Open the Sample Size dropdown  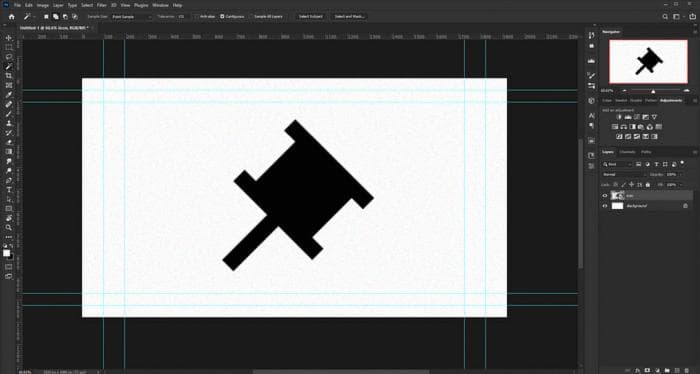[x=132, y=17]
